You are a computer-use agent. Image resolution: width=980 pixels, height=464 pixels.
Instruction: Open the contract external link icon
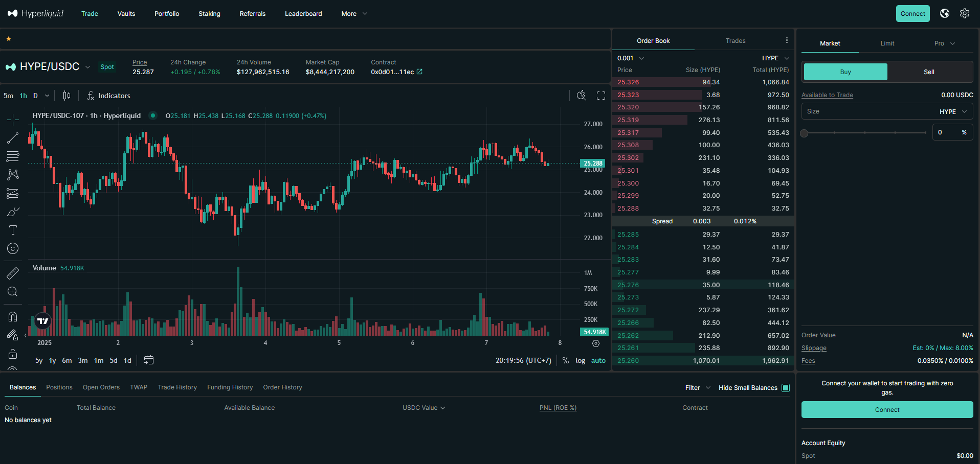(419, 72)
